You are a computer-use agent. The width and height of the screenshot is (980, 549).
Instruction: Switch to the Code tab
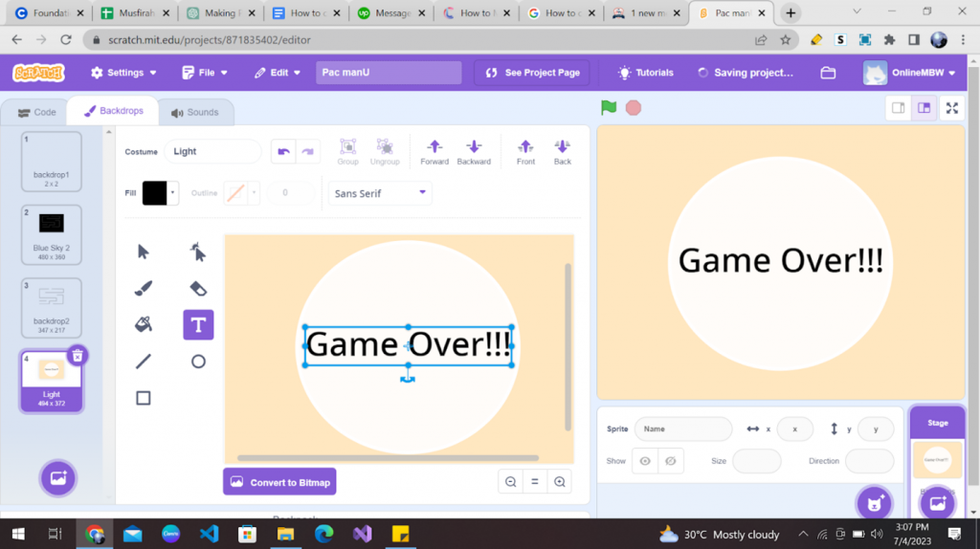click(37, 113)
